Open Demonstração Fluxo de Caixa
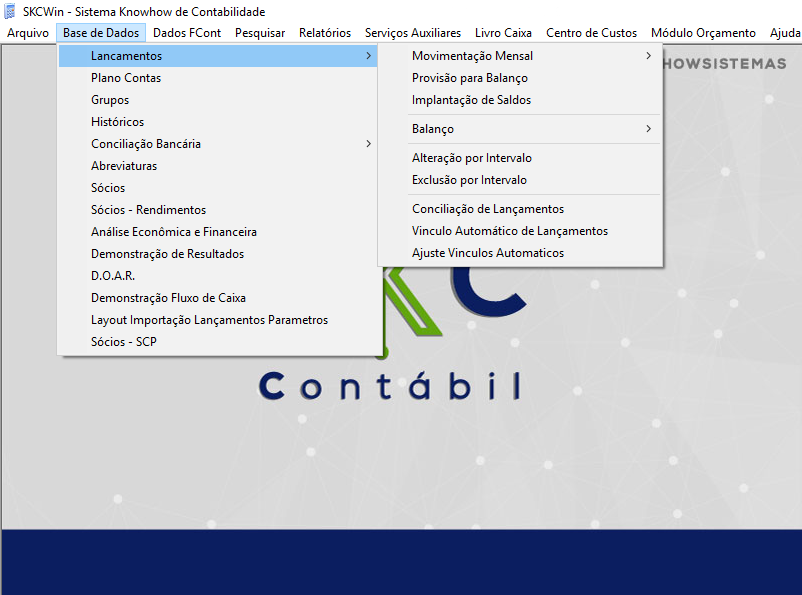Viewport: 802px width, 595px height. [x=168, y=298]
